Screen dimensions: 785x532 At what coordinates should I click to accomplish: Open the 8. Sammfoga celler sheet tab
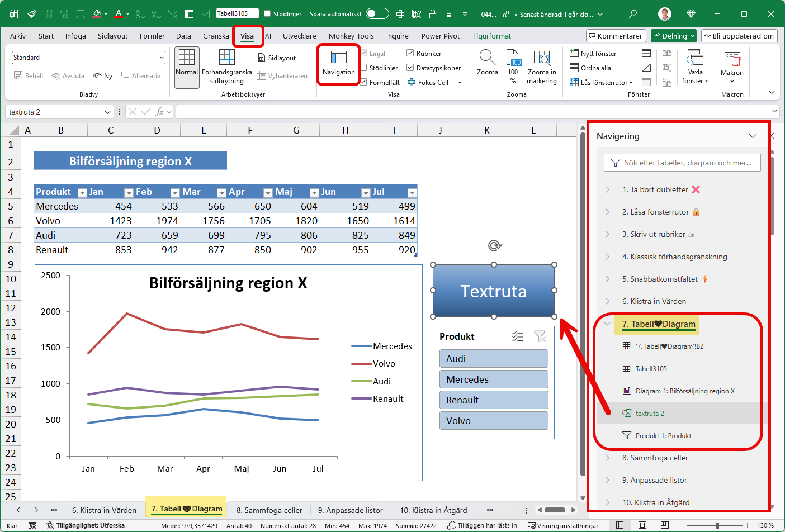click(269, 510)
